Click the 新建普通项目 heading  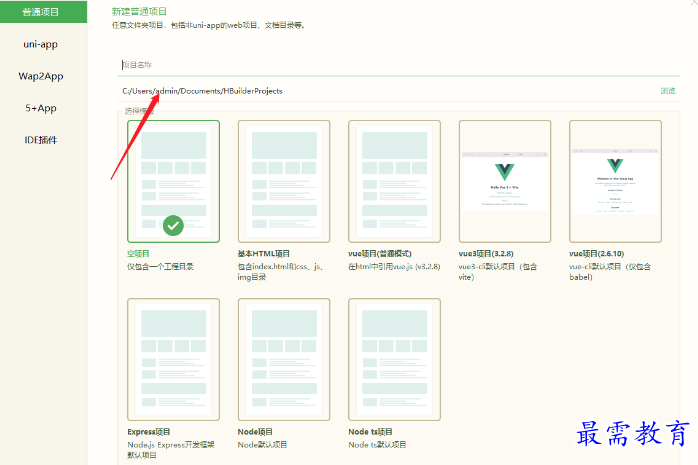[x=139, y=12]
